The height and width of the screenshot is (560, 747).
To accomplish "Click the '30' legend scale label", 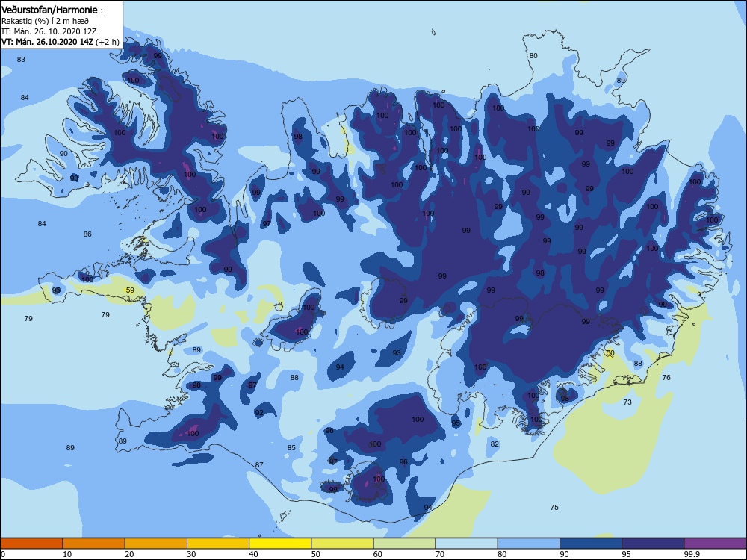I will (x=191, y=554).
